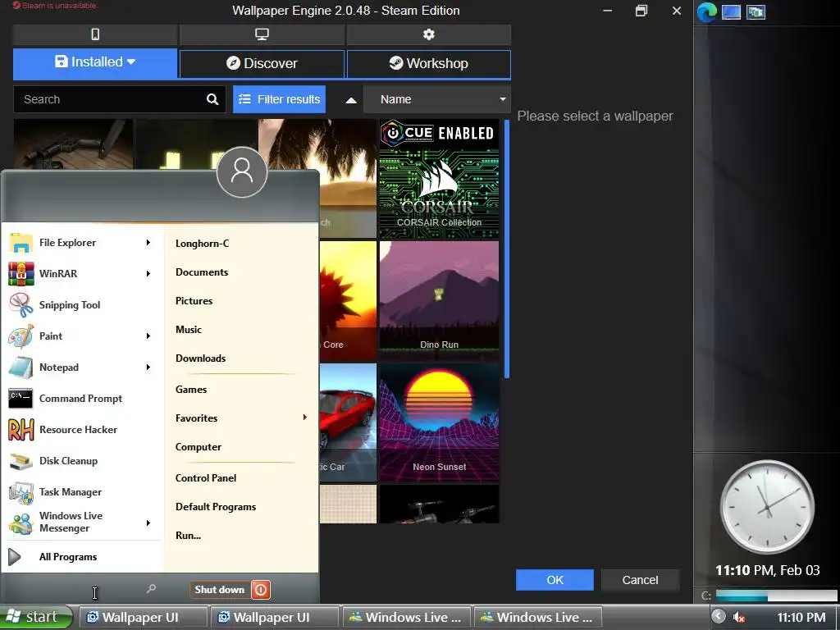This screenshot has height=630, width=840.
Task: Open the Installed dropdown tab
Action: 95,62
